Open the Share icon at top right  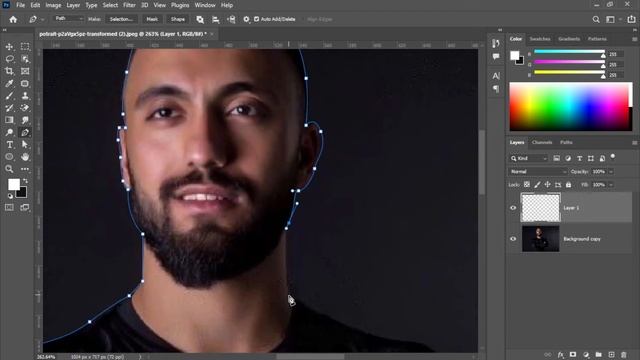(631, 19)
